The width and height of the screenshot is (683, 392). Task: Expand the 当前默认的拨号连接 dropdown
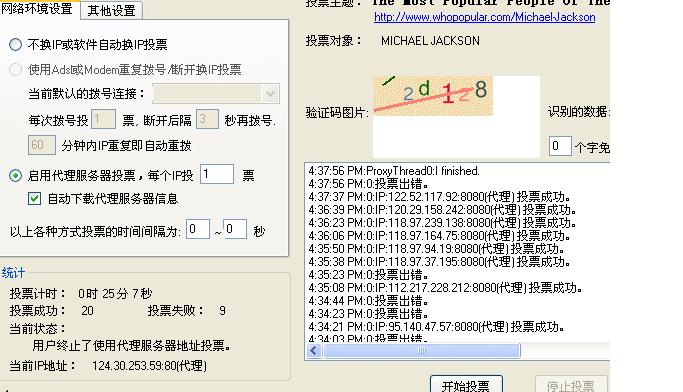pyautogui.click(x=270, y=94)
